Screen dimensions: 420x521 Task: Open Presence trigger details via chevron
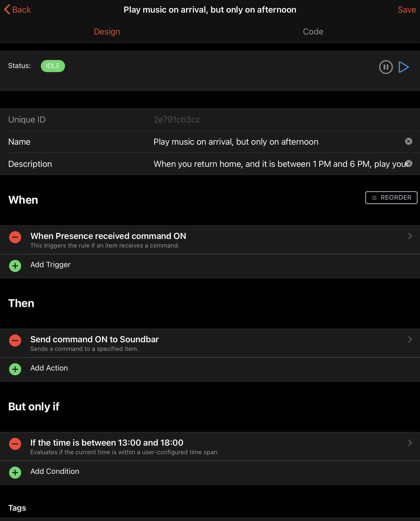click(410, 236)
